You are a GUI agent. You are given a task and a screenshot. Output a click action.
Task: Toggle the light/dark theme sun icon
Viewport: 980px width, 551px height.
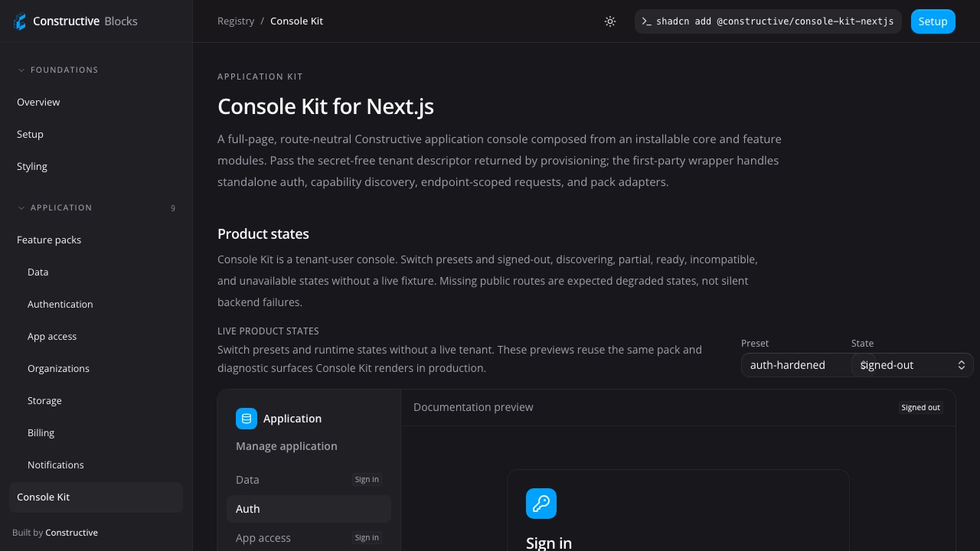pos(610,21)
